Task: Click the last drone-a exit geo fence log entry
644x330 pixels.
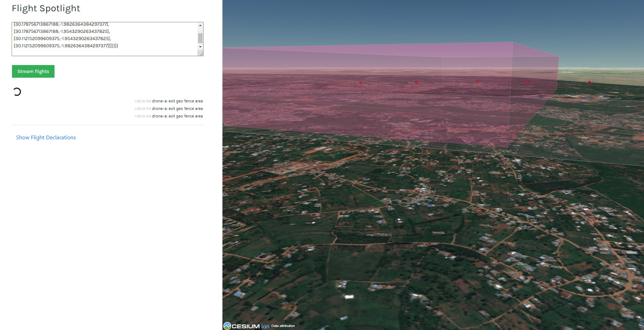Action: pos(177,116)
